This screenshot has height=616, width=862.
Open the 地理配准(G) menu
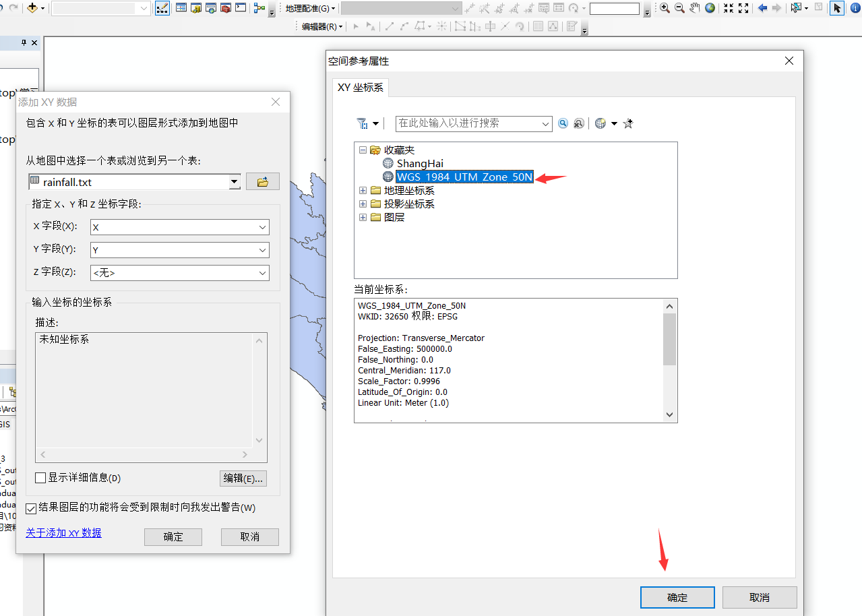click(310, 8)
